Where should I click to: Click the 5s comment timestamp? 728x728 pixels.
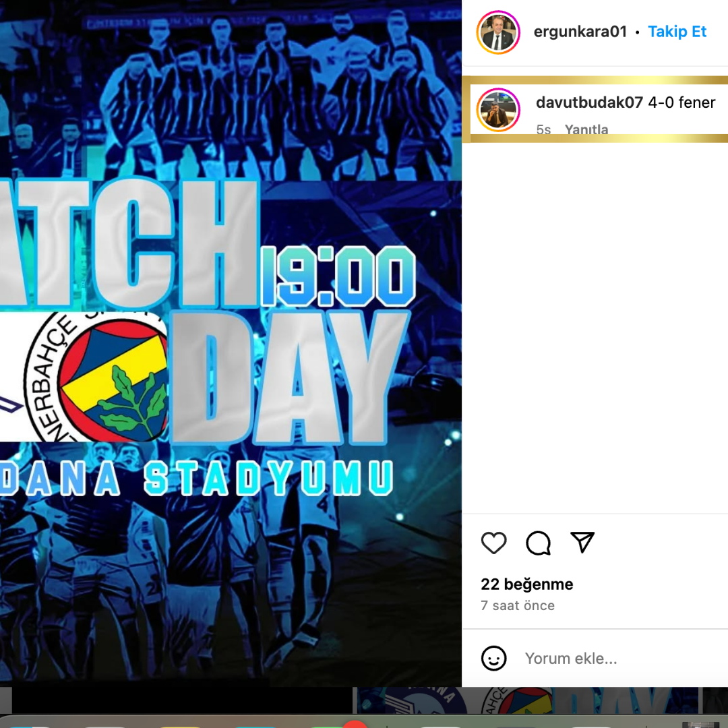pyautogui.click(x=543, y=129)
